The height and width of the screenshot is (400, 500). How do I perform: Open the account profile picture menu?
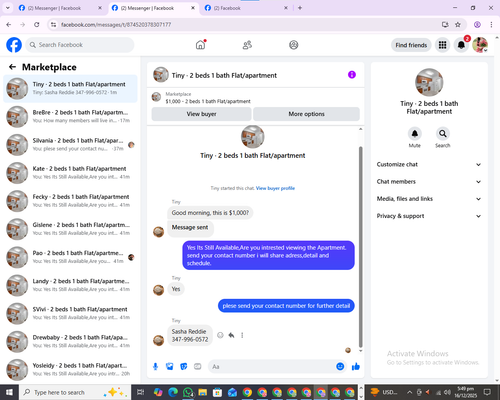click(x=480, y=45)
